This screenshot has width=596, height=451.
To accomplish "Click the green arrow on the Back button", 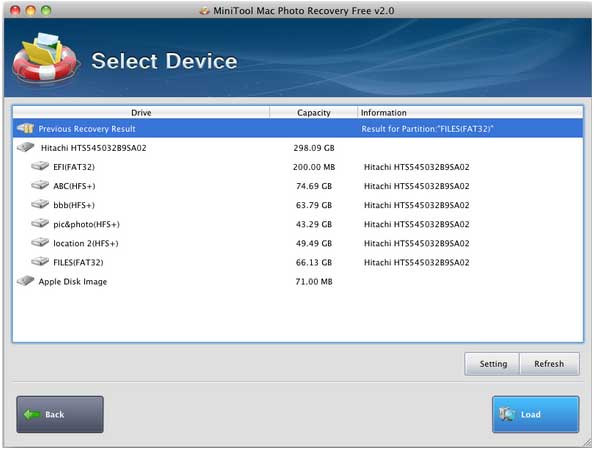I will pos(32,414).
